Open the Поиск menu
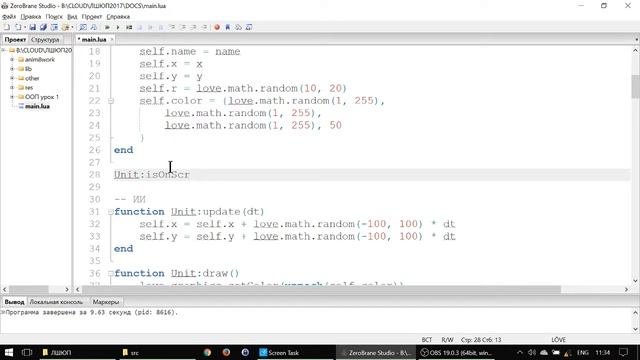The image size is (640, 360). pyautogui.click(x=54, y=17)
